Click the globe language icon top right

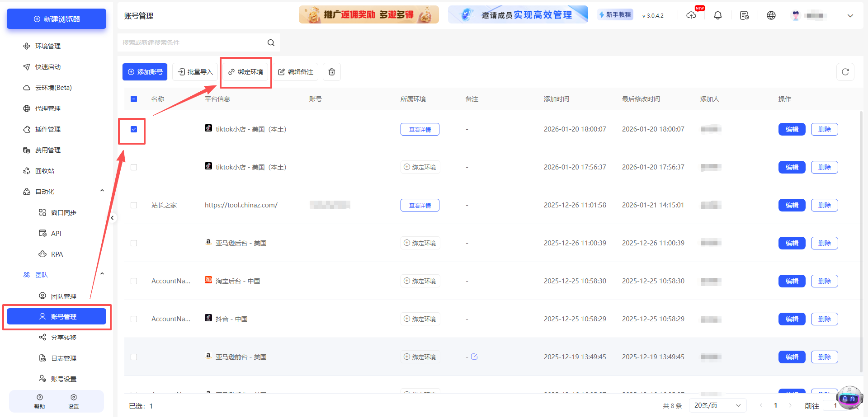click(x=771, y=15)
